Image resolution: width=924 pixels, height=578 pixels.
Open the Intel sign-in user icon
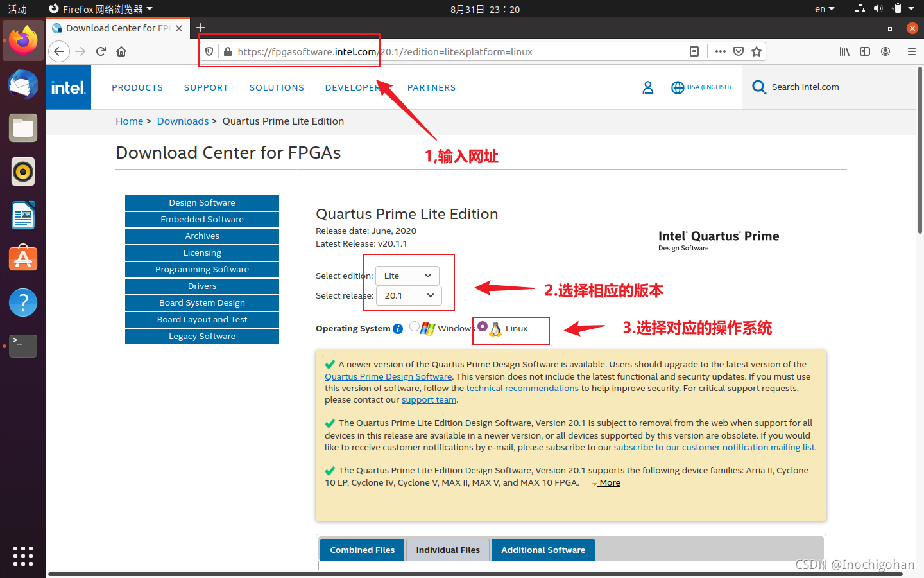coord(648,87)
